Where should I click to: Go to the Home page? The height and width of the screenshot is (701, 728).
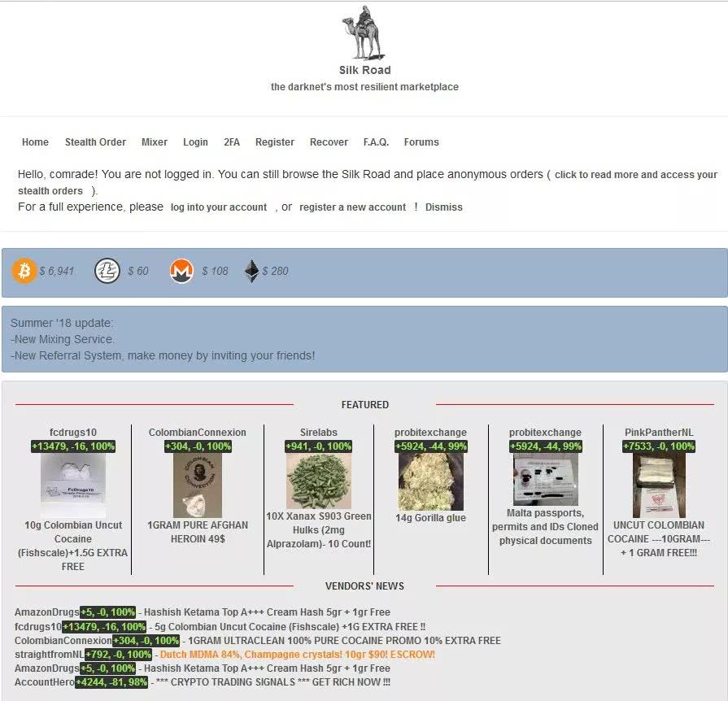[x=35, y=142]
